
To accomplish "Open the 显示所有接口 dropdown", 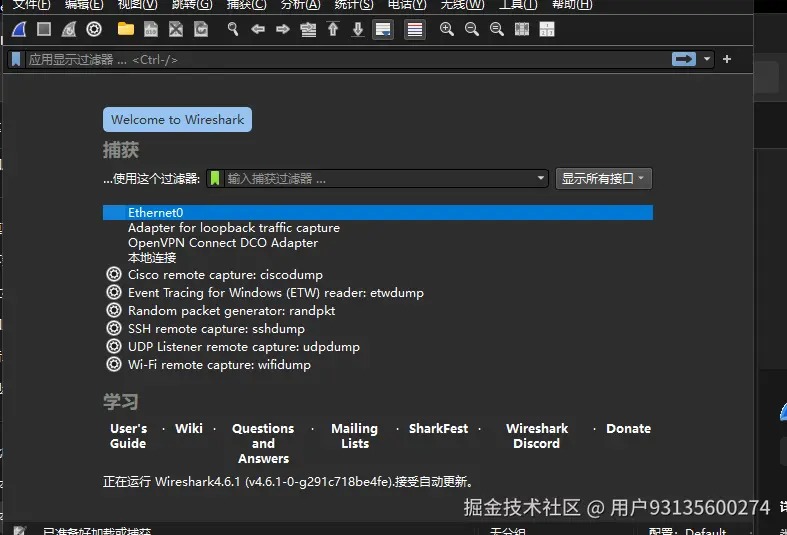I will (603, 179).
